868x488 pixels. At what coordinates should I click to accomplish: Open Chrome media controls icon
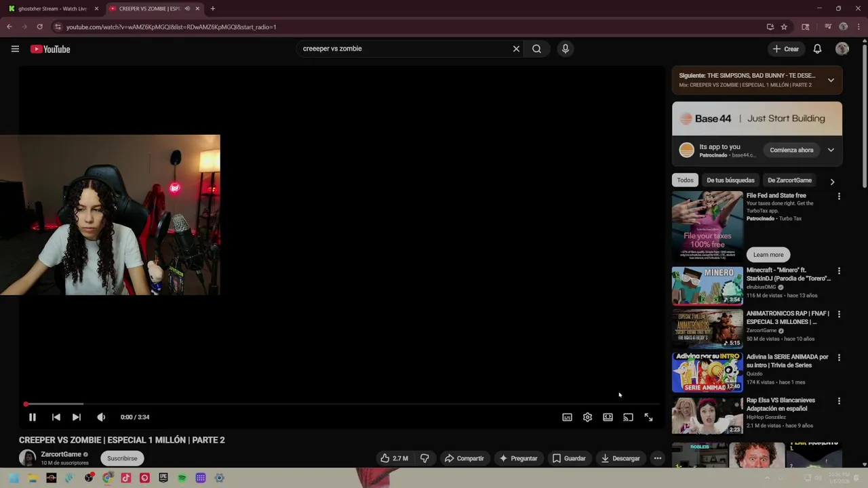(828, 27)
